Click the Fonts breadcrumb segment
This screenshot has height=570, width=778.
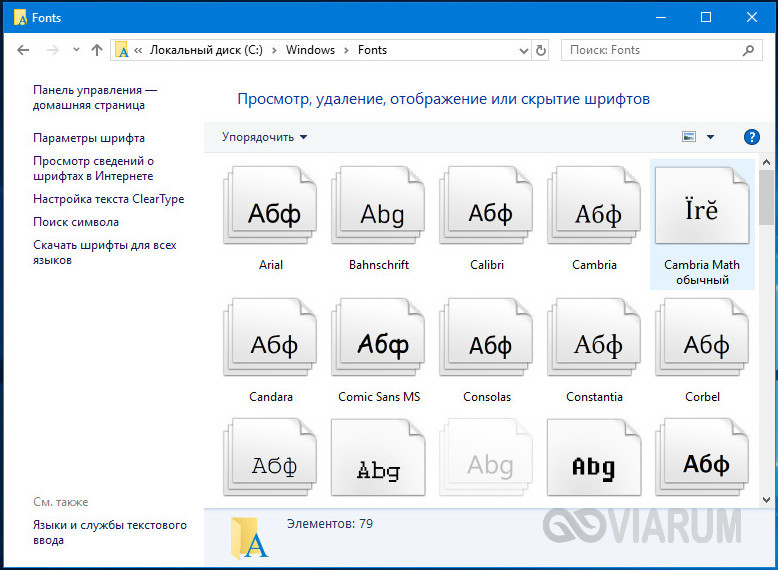click(372, 50)
